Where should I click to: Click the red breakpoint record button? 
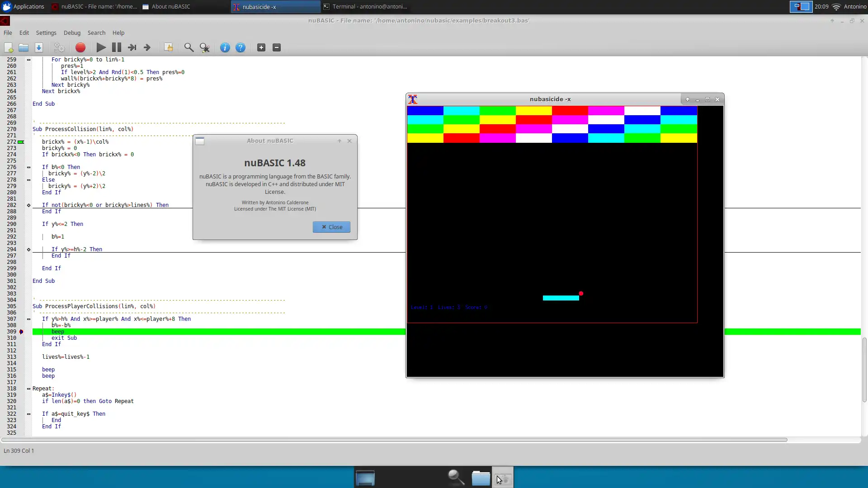80,47
